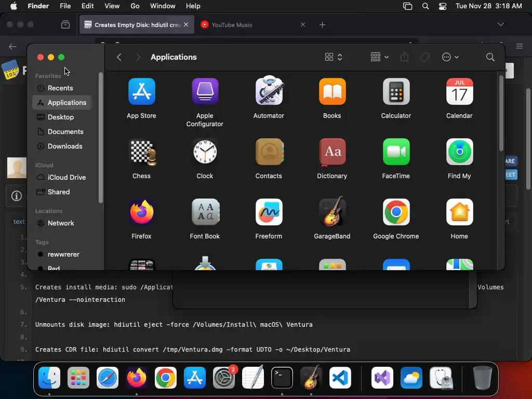This screenshot has width=532, height=399.
Task: Select iCloud Drive in Finder sidebar
Action: point(62,178)
